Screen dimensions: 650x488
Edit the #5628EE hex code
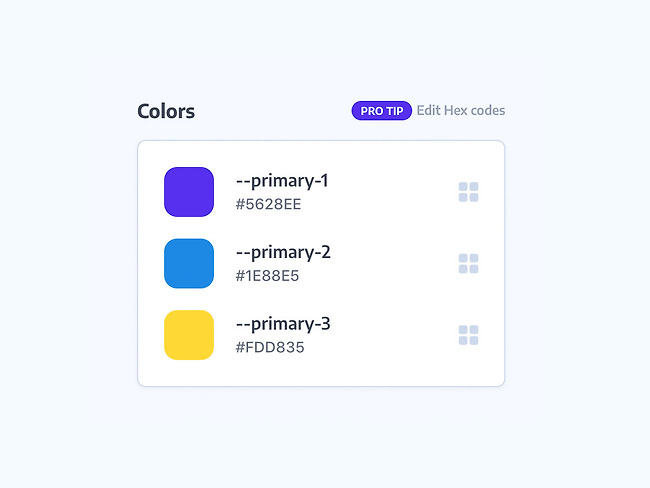[x=268, y=204]
